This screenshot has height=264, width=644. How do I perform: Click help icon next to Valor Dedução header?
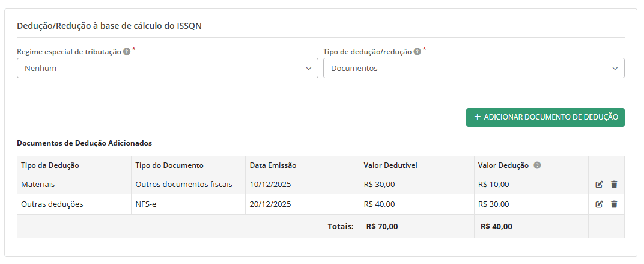pyautogui.click(x=537, y=165)
